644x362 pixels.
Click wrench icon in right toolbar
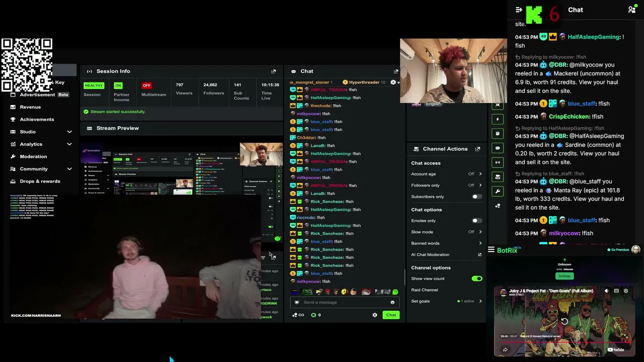[x=498, y=191]
